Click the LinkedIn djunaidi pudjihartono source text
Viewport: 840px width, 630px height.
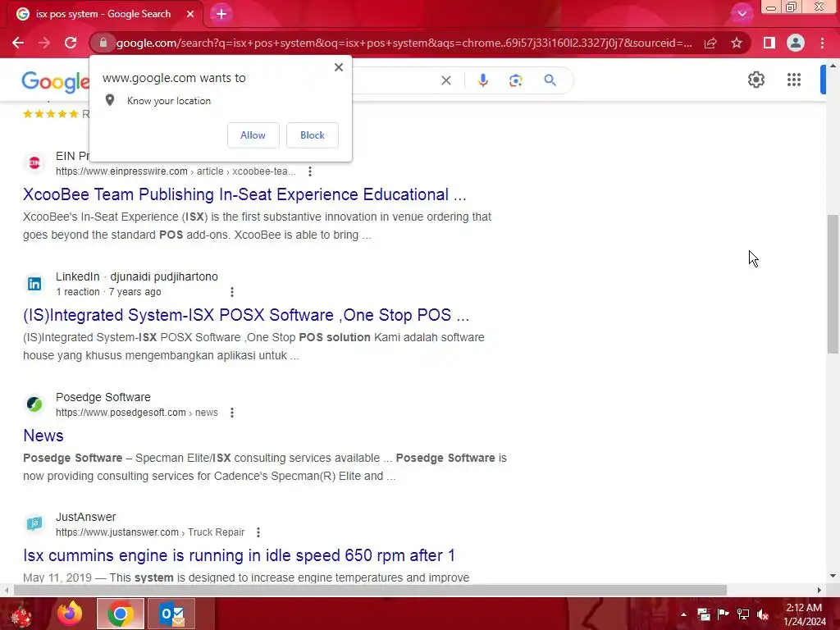click(x=137, y=276)
